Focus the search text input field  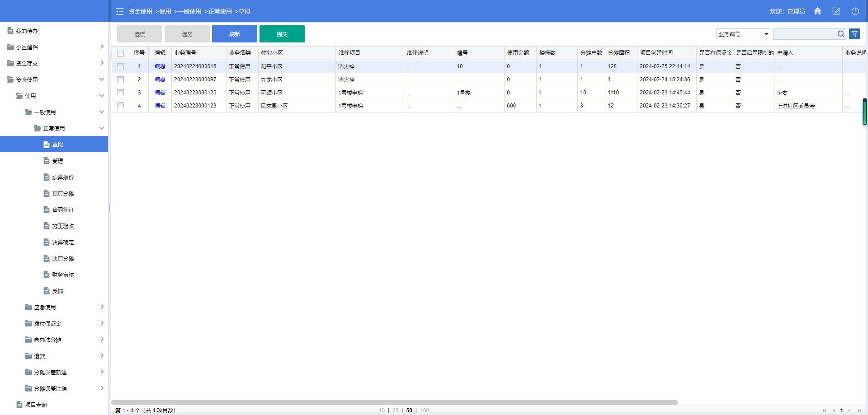click(805, 34)
